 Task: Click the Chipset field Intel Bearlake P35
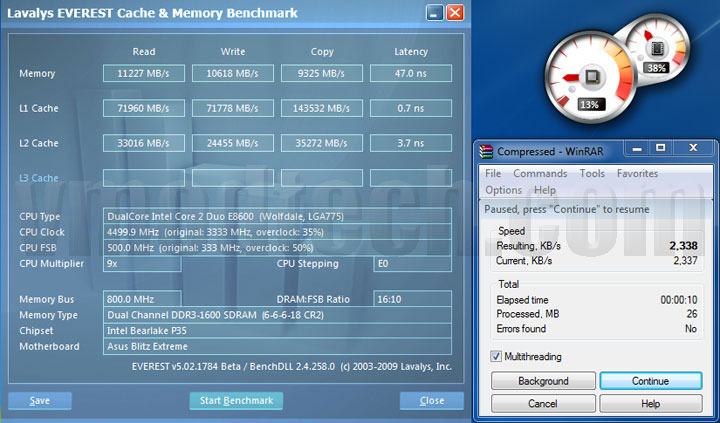pos(277,331)
